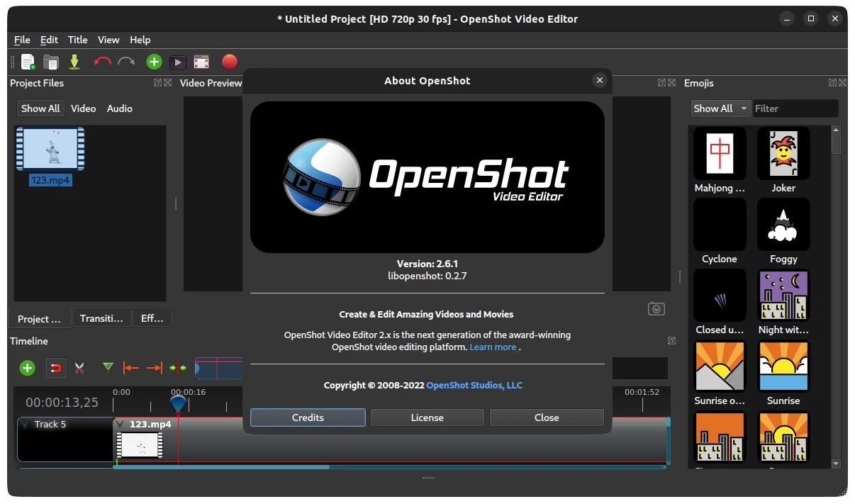Open the OpenShot Studios, LLC link

coord(474,386)
